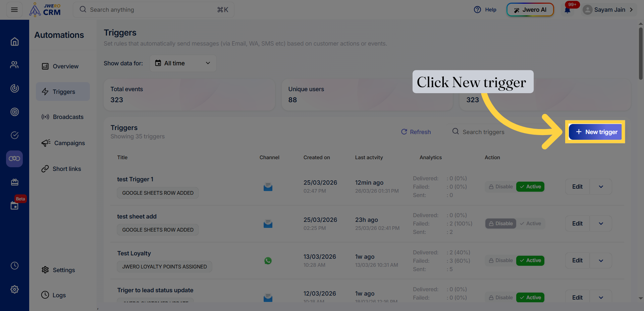Disable the test Trigger 1 trigger
Image resolution: width=644 pixels, height=311 pixels.
coord(501,187)
